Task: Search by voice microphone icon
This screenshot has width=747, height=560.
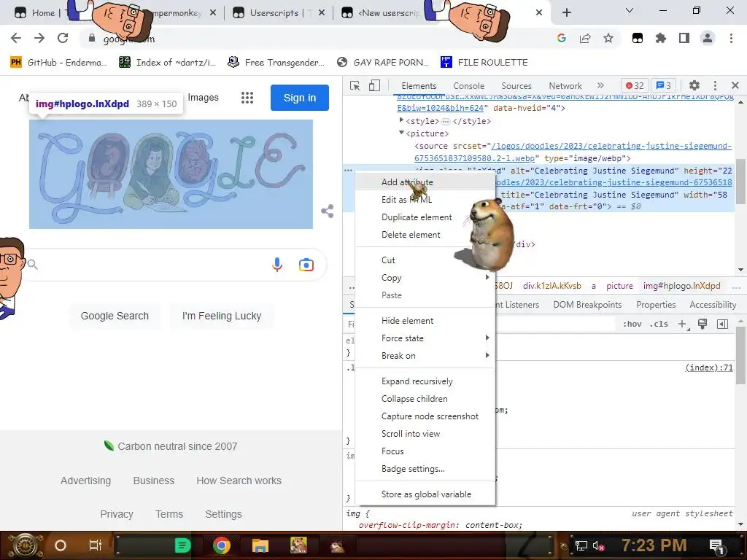Action: [277, 264]
